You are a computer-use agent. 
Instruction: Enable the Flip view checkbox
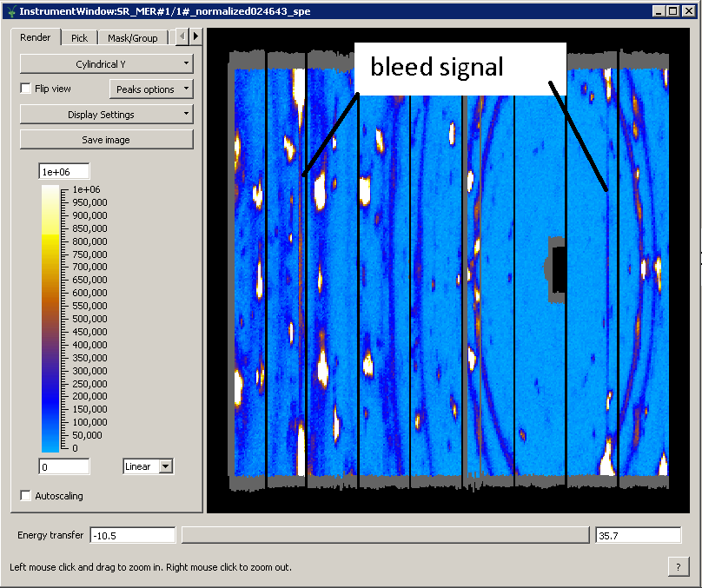click(x=25, y=88)
